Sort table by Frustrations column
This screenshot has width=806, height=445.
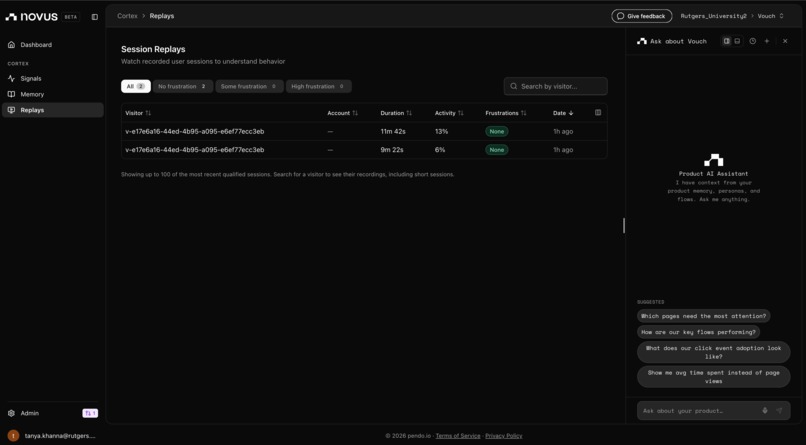[506, 113]
